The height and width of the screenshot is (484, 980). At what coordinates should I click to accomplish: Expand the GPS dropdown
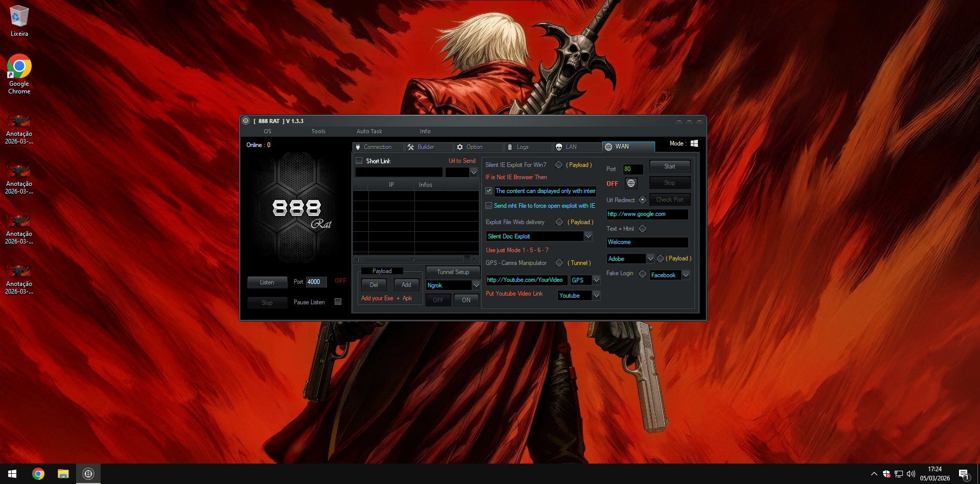click(x=596, y=280)
